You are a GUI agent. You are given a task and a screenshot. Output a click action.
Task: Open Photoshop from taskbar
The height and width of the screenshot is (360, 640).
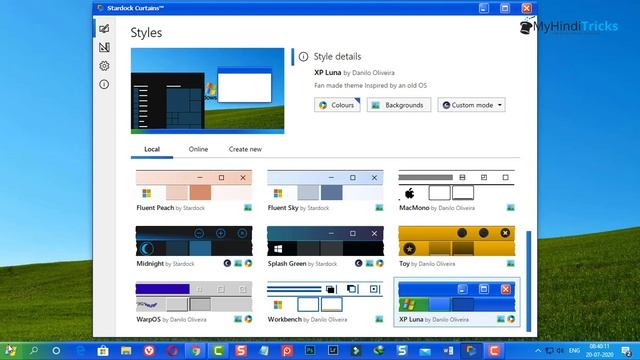pos(310,351)
